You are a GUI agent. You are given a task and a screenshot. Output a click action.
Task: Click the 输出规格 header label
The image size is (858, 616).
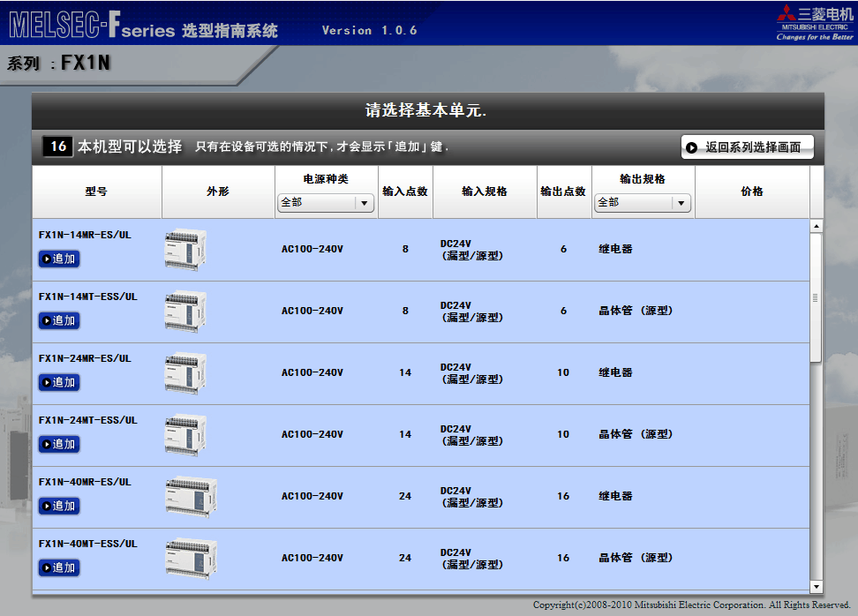coord(643,179)
